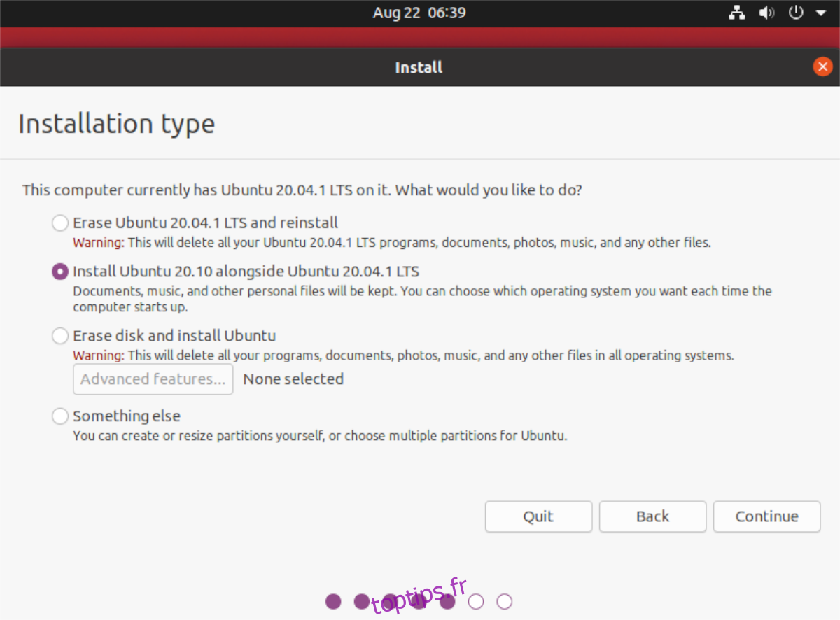Click the volume speaker icon
Viewport: 840px width, 620px height.
coord(767,13)
